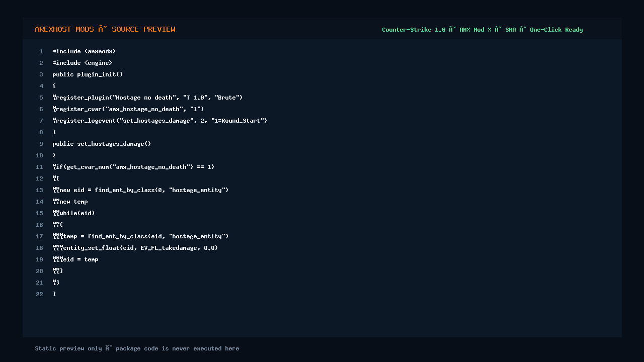Click the entity_set_float EV_FL_takedamage line
Screen dimensions: 644x362
135,248
